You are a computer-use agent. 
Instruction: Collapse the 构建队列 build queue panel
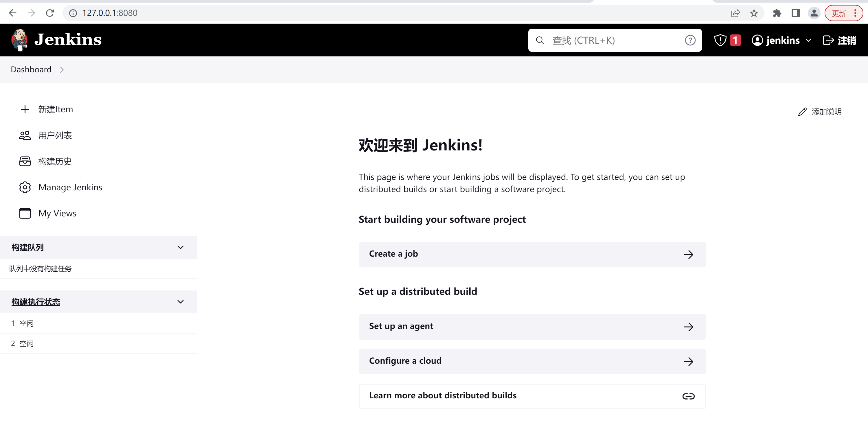tap(181, 247)
